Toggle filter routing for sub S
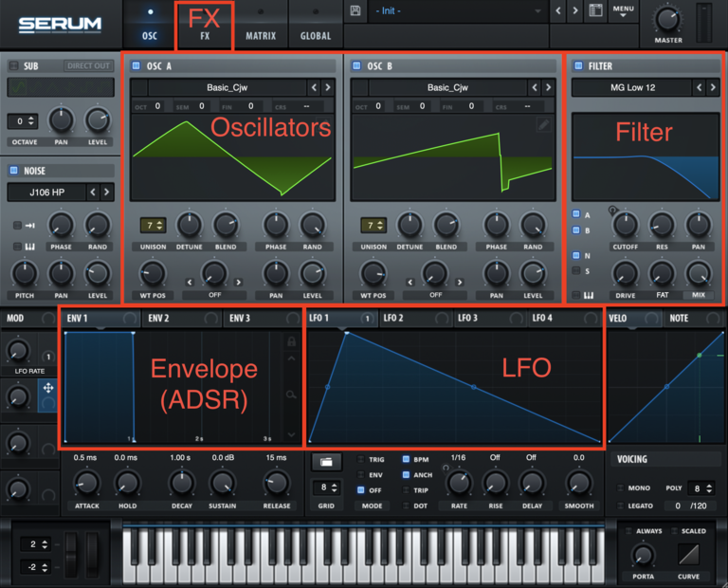 [x=576, y=270]
